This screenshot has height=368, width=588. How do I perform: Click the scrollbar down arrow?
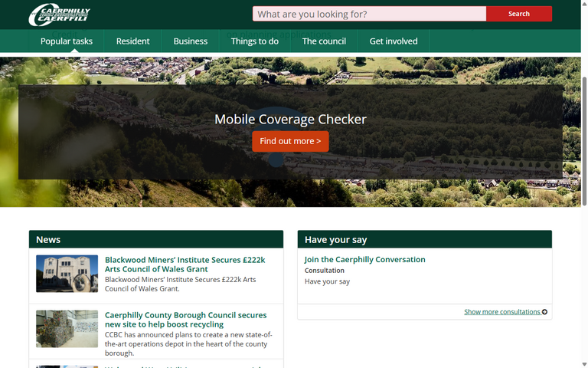point(584,363)
